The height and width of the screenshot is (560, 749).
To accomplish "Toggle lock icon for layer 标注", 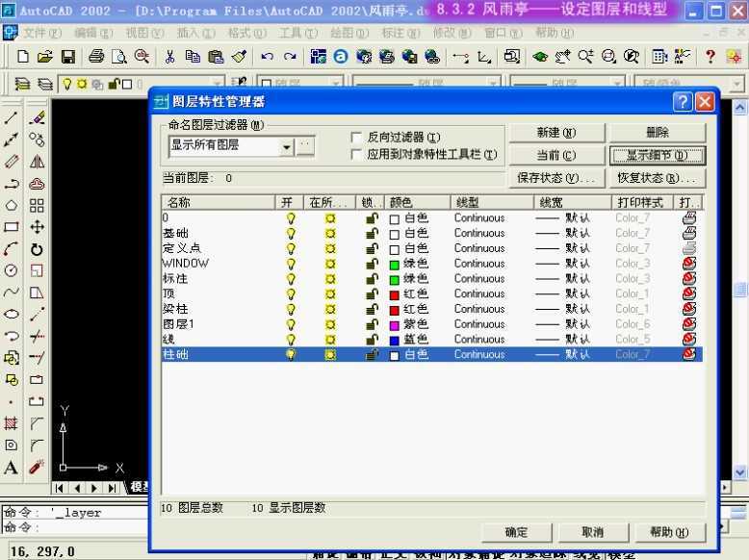I will click(x=372, y=279).
